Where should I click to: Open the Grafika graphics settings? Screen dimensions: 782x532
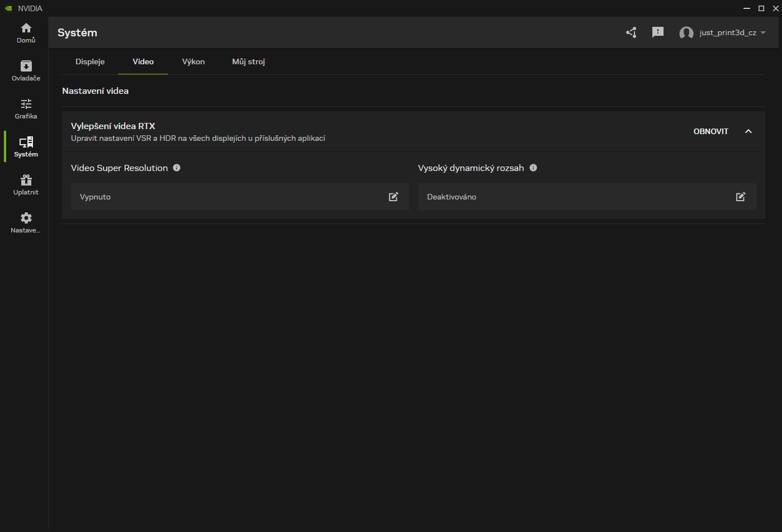click(26, 108)
